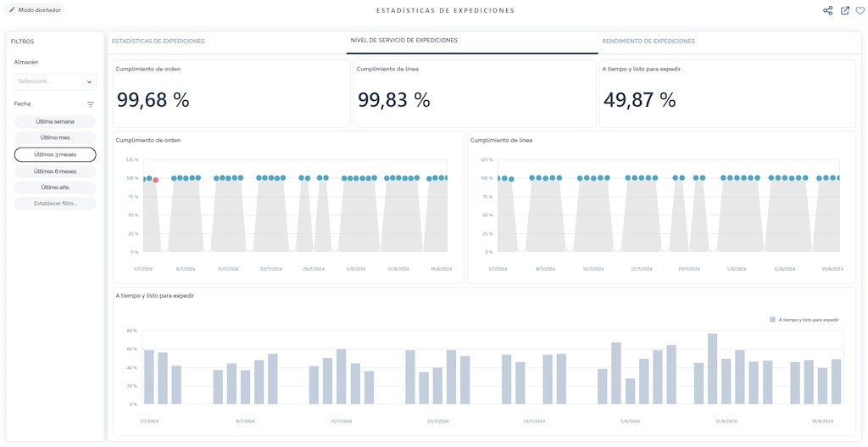The width and height of the screenshot is (868, 447).
Task: Select the Última semana date filter
Action: tap(55, 121)
